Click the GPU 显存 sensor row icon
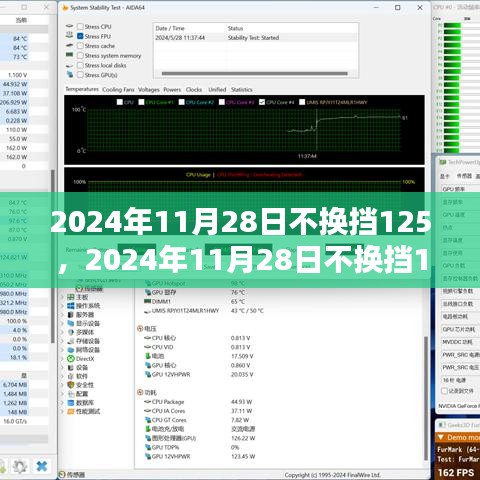Screen dimensions: 480x480 [148, 292]
